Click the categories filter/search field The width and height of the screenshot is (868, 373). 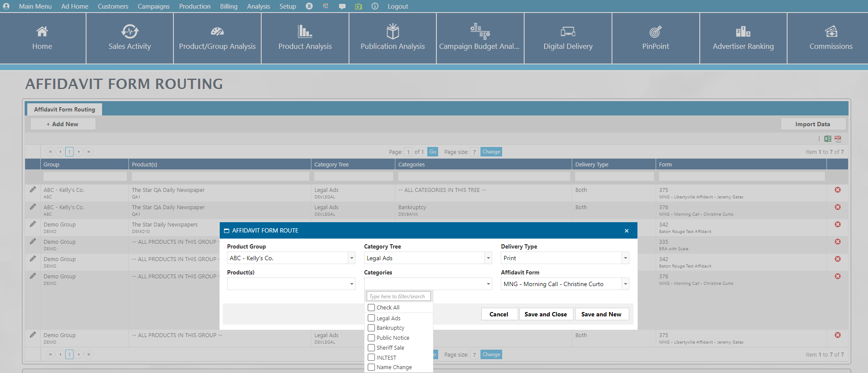point(398,296)
